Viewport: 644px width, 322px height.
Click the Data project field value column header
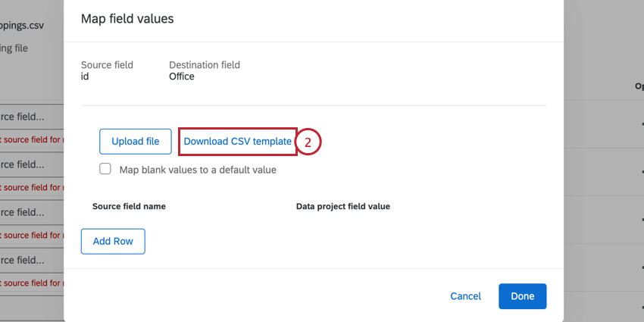pos(342,206)
